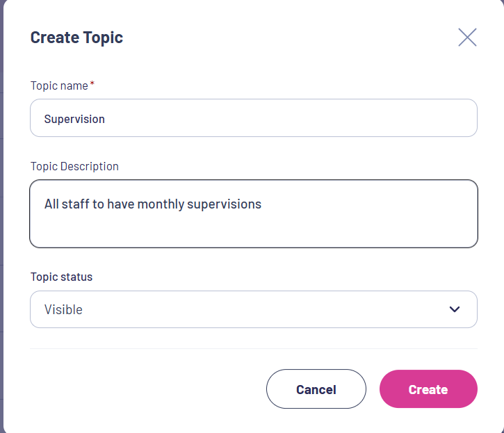Click the Create Topic dialog heading
The width and height of the screenshot is (504, 433).
(x=76, y=38)
